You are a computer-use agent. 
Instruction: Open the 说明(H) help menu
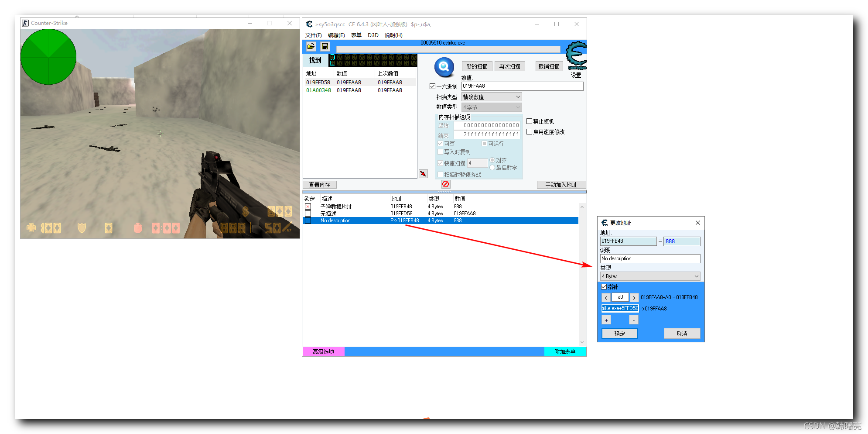pos(393,35)
